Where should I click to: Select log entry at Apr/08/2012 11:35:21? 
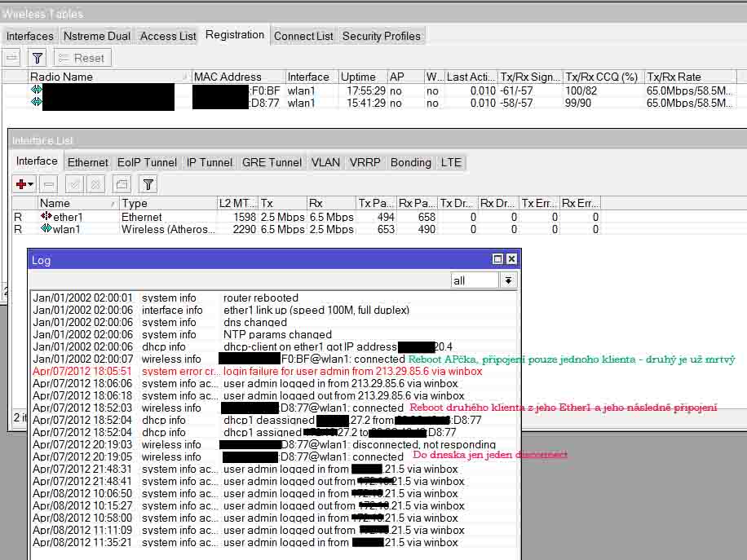274,542
